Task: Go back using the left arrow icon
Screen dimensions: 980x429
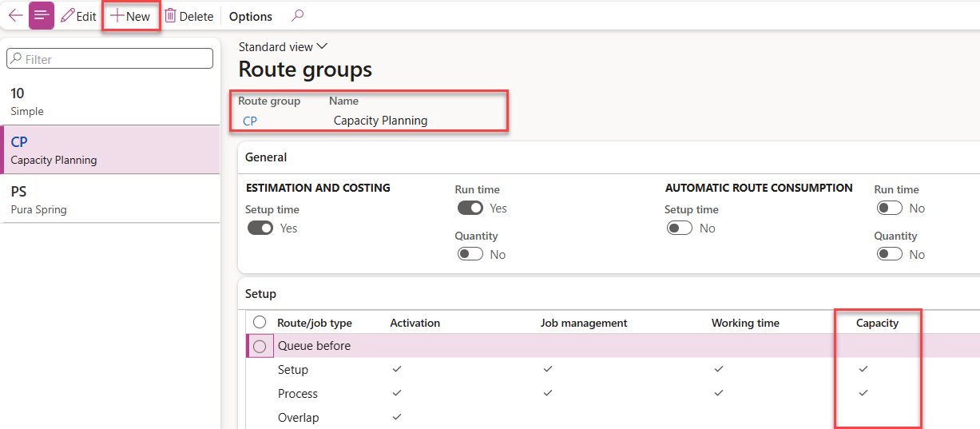Action: pos(15,16)
